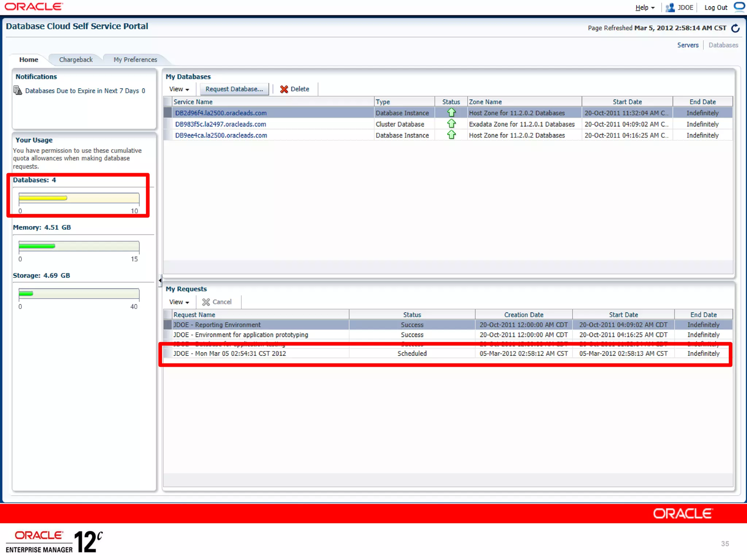Click the green status arrow for DB9ee4ca
This screenshot has width=747, height=560.
coord(451,135)
